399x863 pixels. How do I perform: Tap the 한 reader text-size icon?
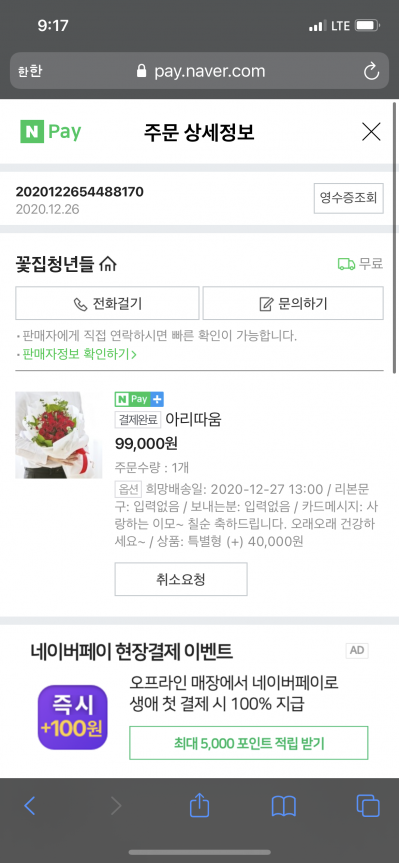(x=29, y=72)
